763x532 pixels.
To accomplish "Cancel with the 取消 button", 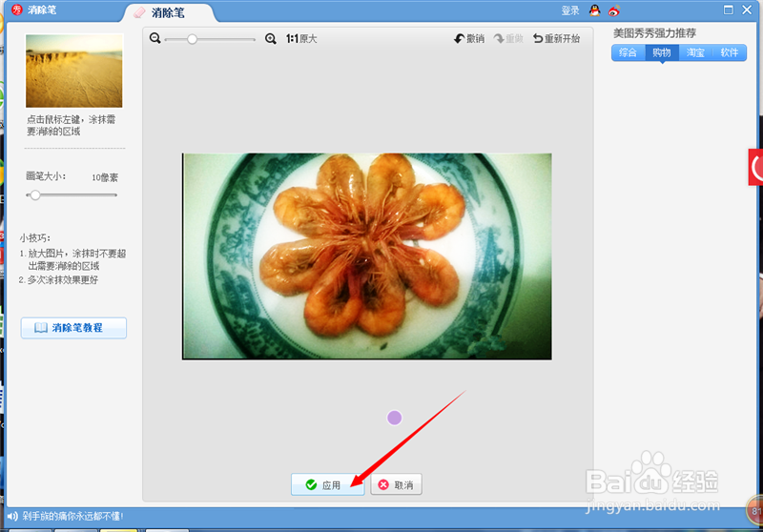I will click(x=396, y=484).
